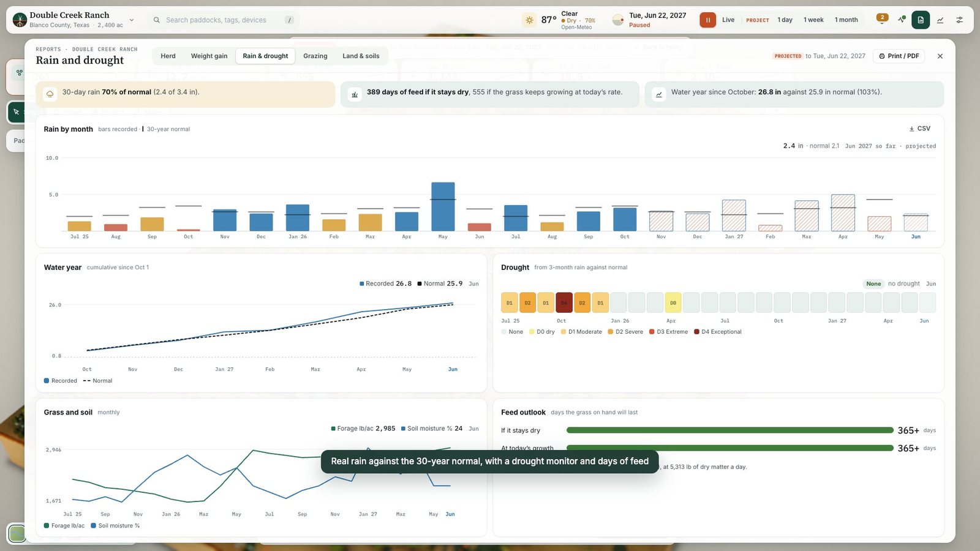Click the day-cycle dial icon beside the date
Image resolution: width=980 pixels, height=551 pixels.
[618, 20]
